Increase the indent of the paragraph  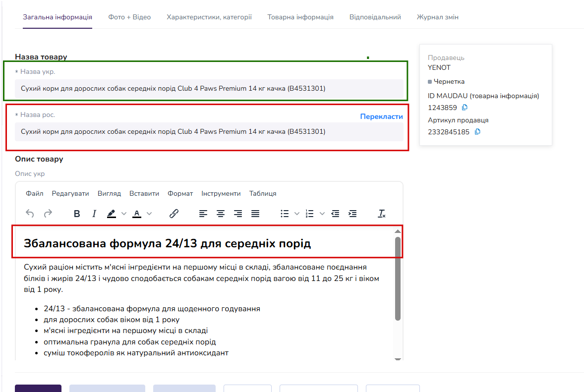[352, 214]
